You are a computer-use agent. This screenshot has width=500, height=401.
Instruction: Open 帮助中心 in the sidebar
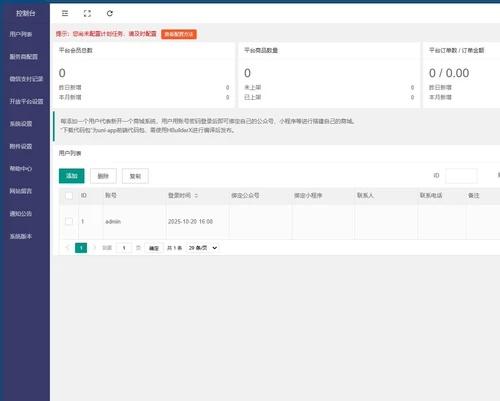[x=21, y=169]
